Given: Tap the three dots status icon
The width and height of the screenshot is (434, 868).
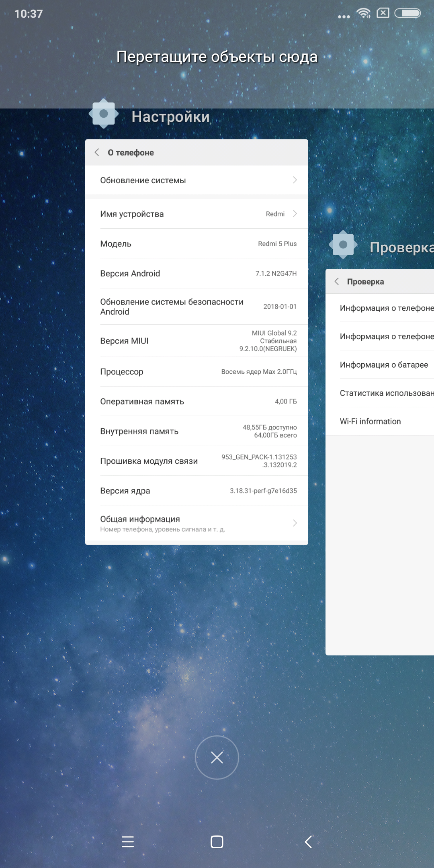Looking at the screenshot, I should [x=344, y=16].
